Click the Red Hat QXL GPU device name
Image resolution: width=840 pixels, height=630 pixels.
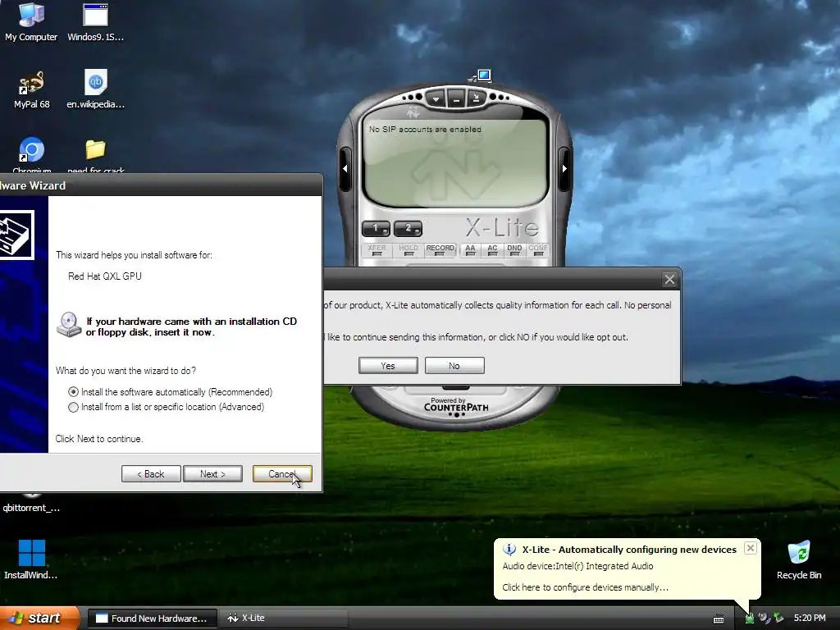pos(105,276)
